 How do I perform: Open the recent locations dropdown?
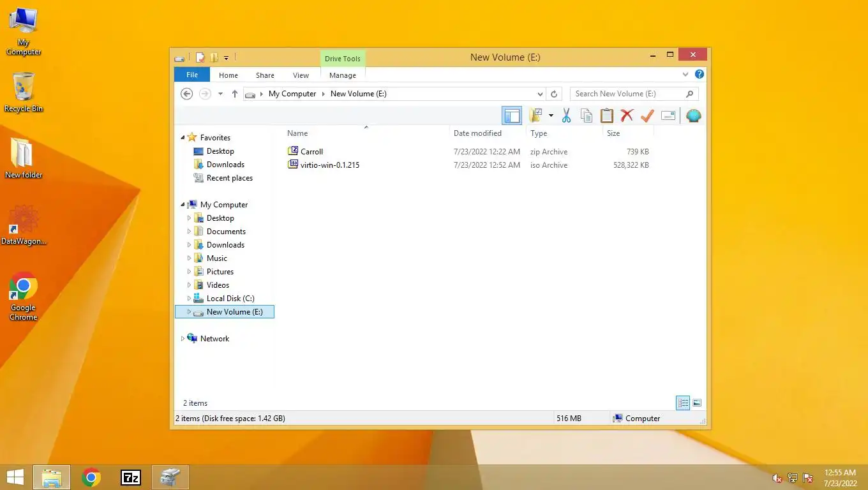[x=220, y=94]
